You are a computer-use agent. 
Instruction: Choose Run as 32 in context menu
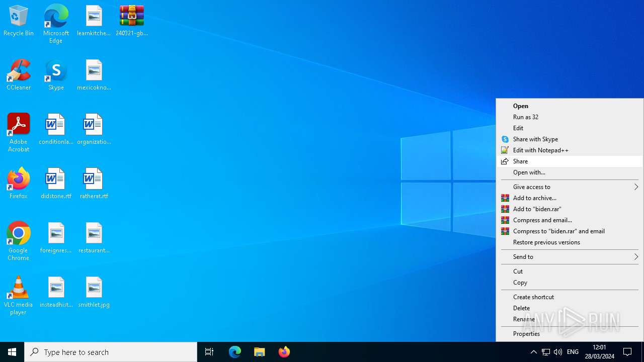570,117
